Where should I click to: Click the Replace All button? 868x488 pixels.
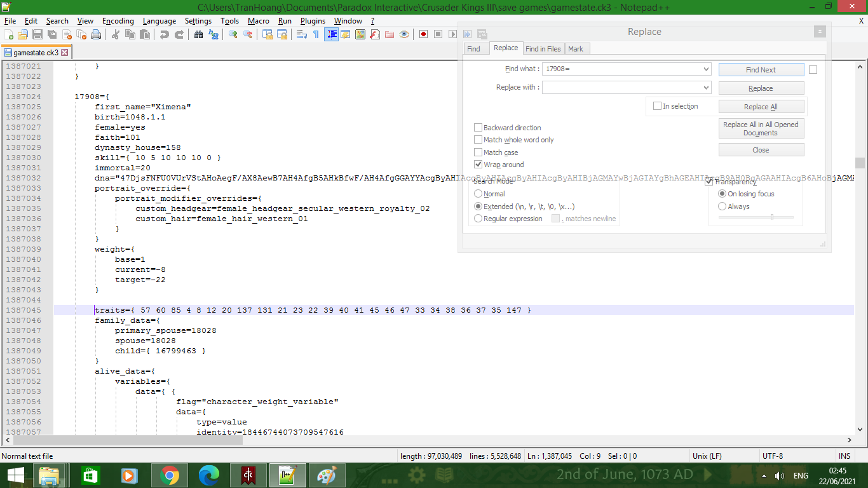761,107
